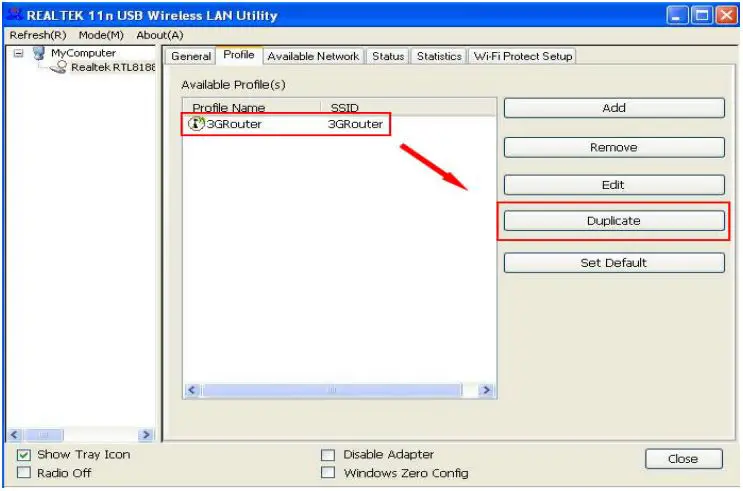This screenshot has width=743, height=491.
Task: Click the Close button at bottom right
Action: pos(683,459)
